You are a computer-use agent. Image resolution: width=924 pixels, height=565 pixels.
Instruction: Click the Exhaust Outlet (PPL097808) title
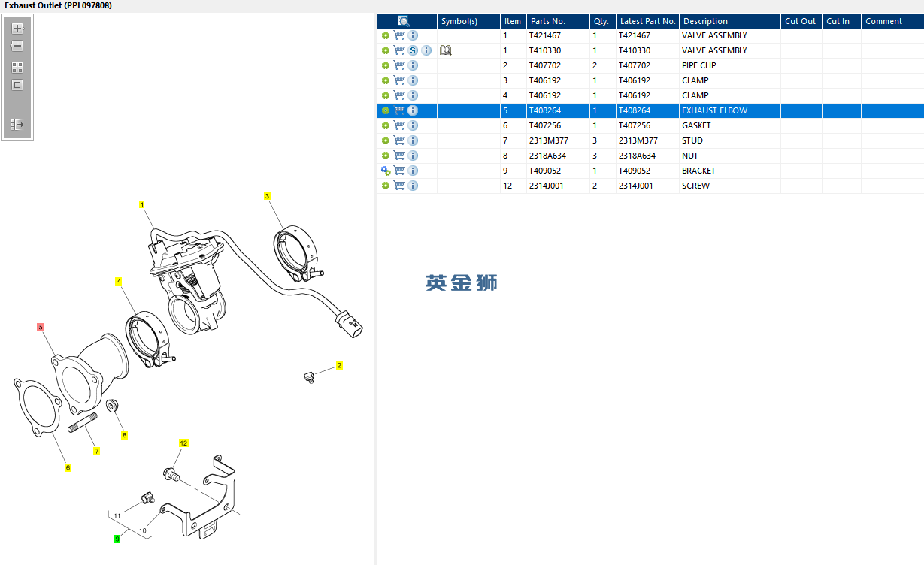[x=59, y=5]
